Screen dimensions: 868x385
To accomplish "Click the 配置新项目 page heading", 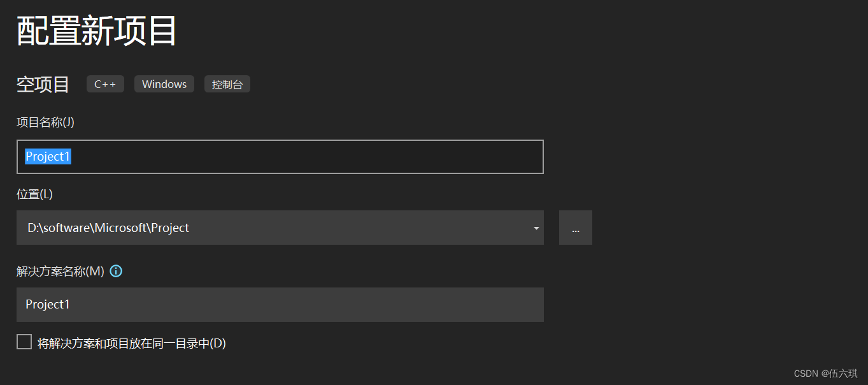I will (x=97, y=31).
